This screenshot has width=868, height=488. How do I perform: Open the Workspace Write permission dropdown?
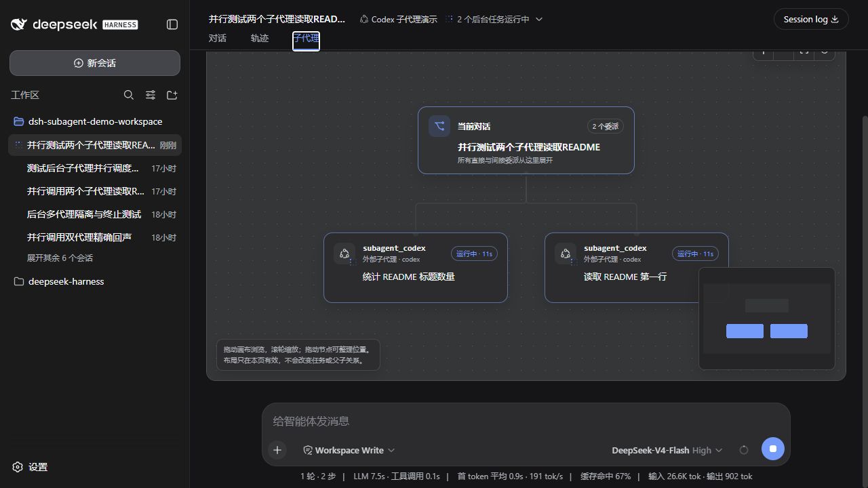(x=349, y=450)
